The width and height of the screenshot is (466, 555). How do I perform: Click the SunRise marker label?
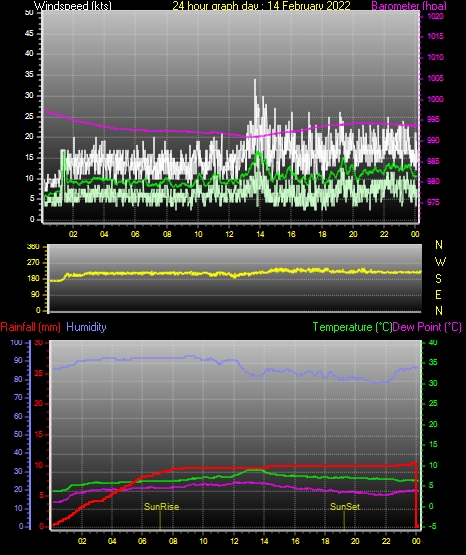(161, 507)
